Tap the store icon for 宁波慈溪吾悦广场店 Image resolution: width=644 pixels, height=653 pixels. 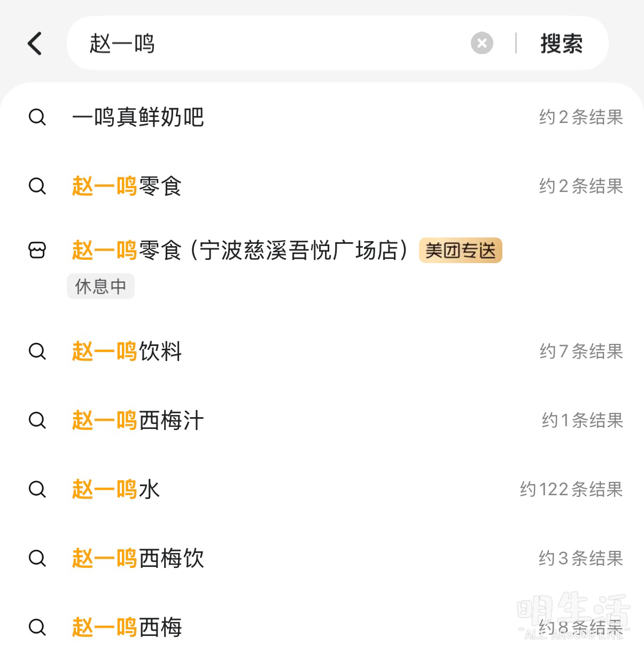click(37, 250)
